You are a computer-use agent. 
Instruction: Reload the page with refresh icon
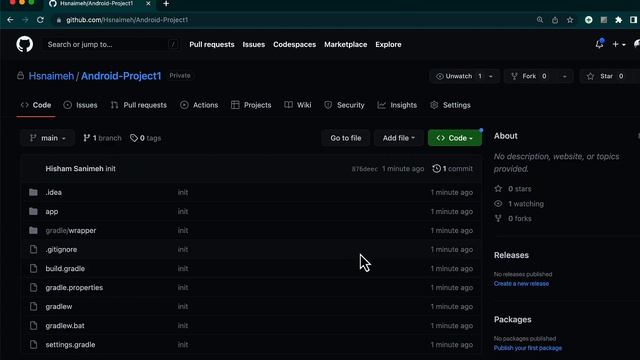(x=40, y=20)
